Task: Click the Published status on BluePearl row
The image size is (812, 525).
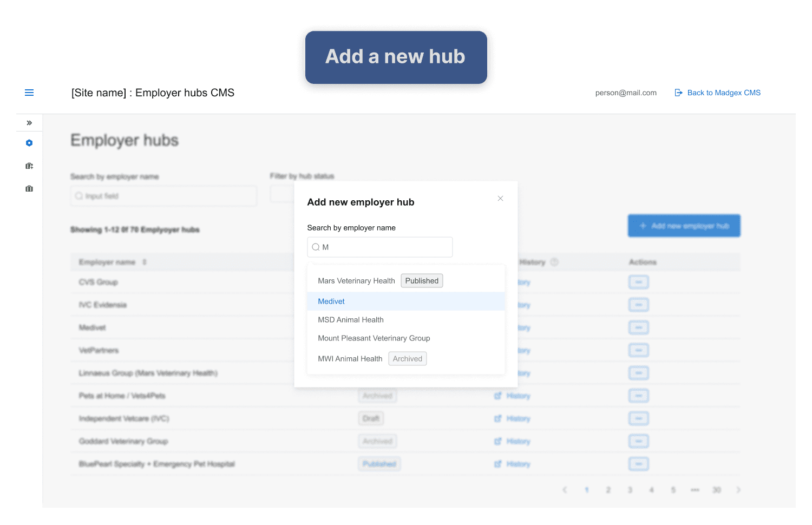Action: pos(379,464)
